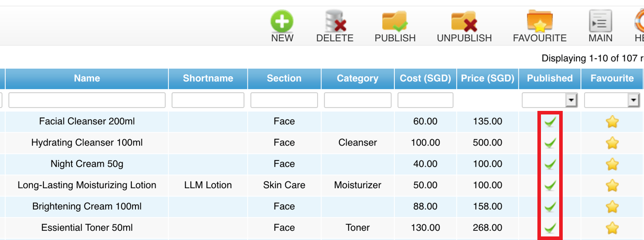644x240 pixels.
Task: Open the Favourite filter dropdown
Action: click(x=612, y=100)
